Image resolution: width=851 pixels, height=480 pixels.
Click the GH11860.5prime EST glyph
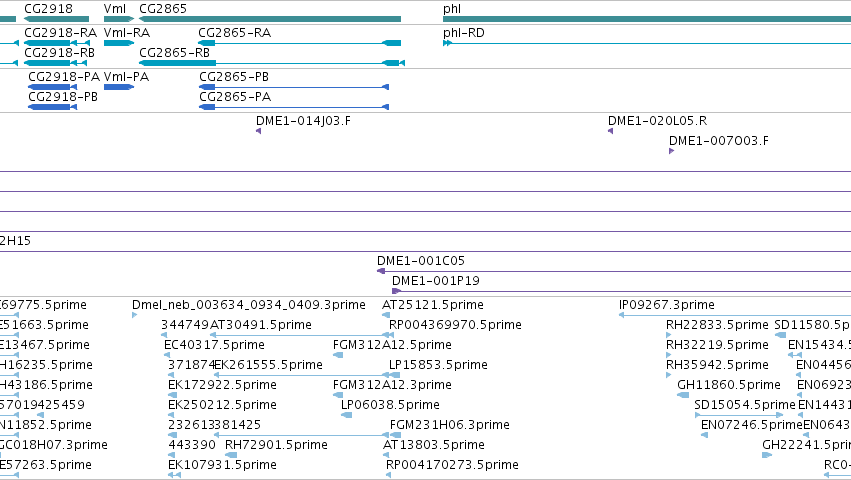683,395
